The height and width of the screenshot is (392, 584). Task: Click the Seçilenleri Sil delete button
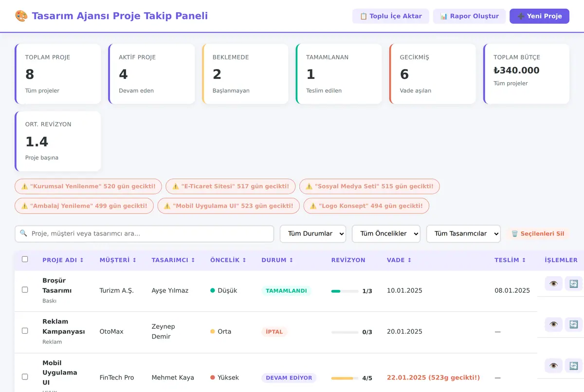click(538, 233)
